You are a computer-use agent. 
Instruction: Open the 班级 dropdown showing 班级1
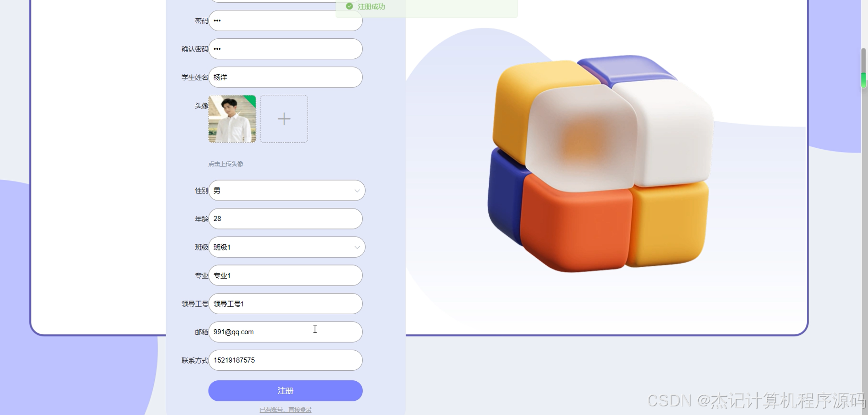(x=287, y=247)
